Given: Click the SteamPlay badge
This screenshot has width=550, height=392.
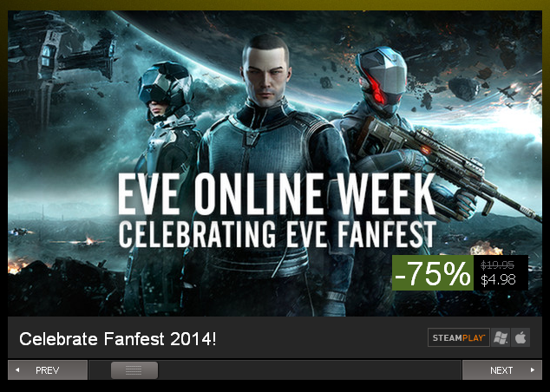Looking at the screenshot, I should point(459,337).
